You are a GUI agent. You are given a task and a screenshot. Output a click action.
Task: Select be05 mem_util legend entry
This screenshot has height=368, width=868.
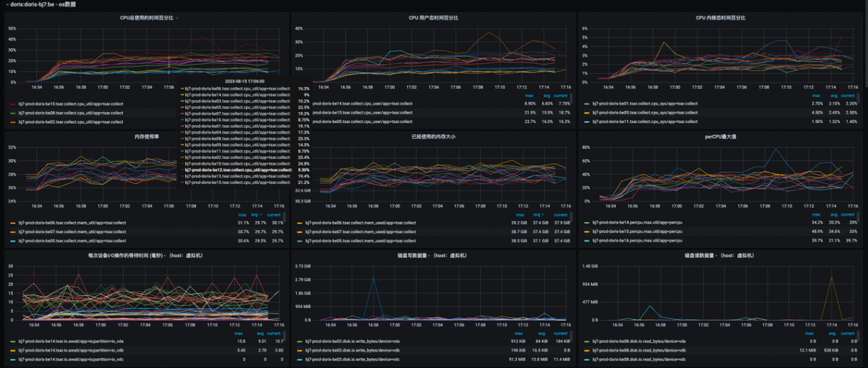(x=72, y=241)
